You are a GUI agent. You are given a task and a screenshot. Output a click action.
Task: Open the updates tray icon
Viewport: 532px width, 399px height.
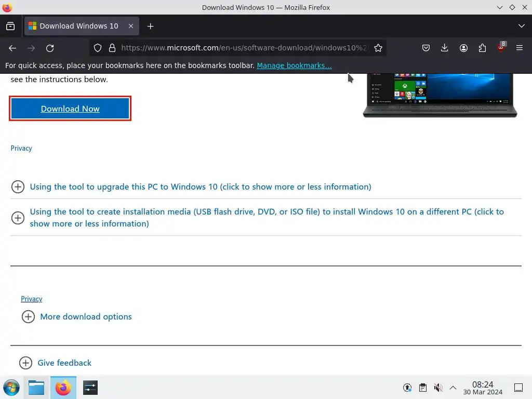(407, 388)
